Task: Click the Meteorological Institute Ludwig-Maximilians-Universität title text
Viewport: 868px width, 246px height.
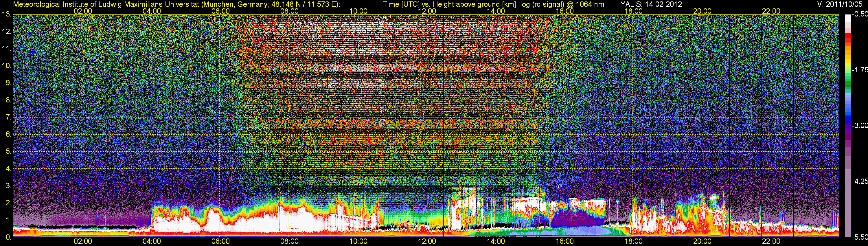Action: click(x=176, y=4)
